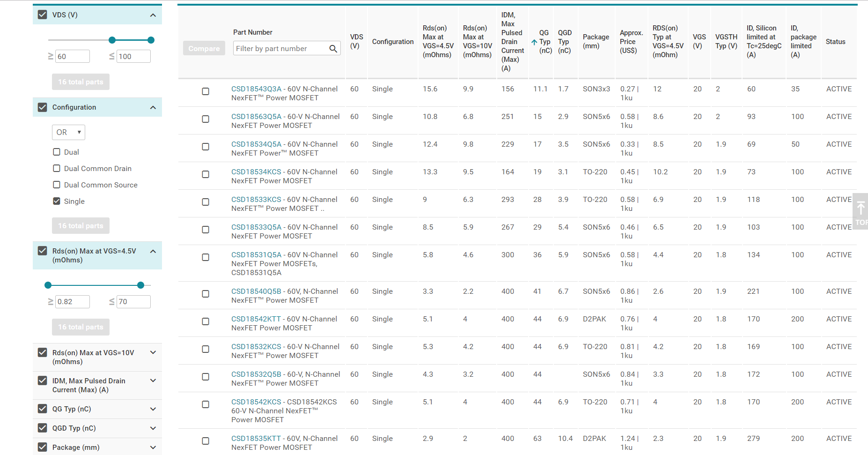The image size is (868, 455).
Task: Click the Rds(on) 4.5V slider lower handle
Action: (x=48, y=285)
